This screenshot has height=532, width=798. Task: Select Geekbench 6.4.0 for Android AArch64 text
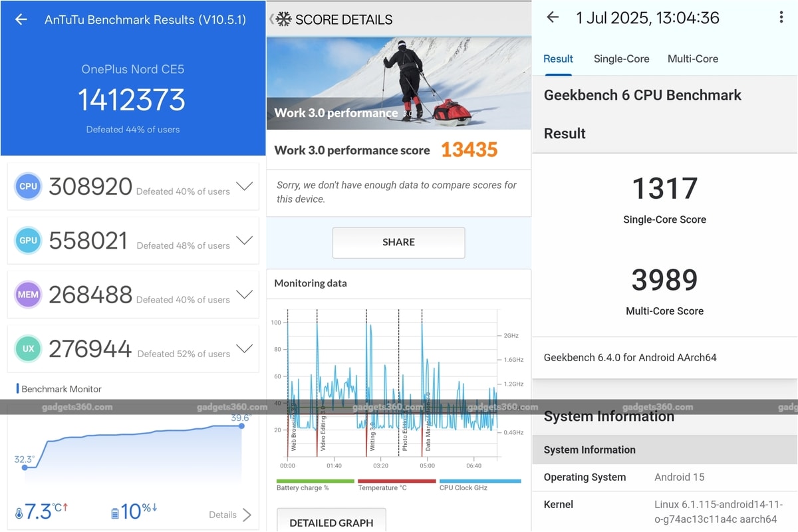click(630, 357)
